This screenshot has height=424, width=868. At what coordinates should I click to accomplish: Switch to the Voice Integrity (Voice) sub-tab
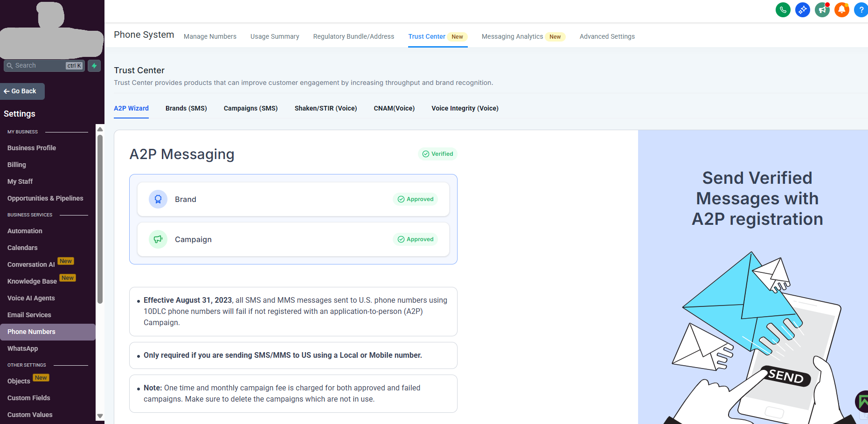465,108
